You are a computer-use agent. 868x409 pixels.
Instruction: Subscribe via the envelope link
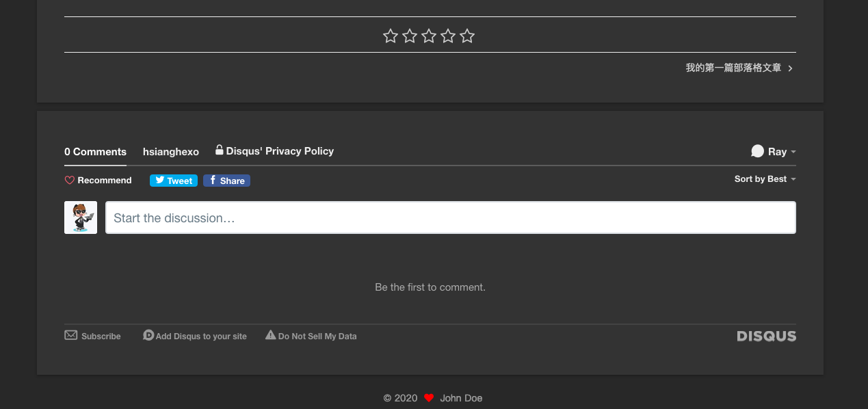click(93, 336)
